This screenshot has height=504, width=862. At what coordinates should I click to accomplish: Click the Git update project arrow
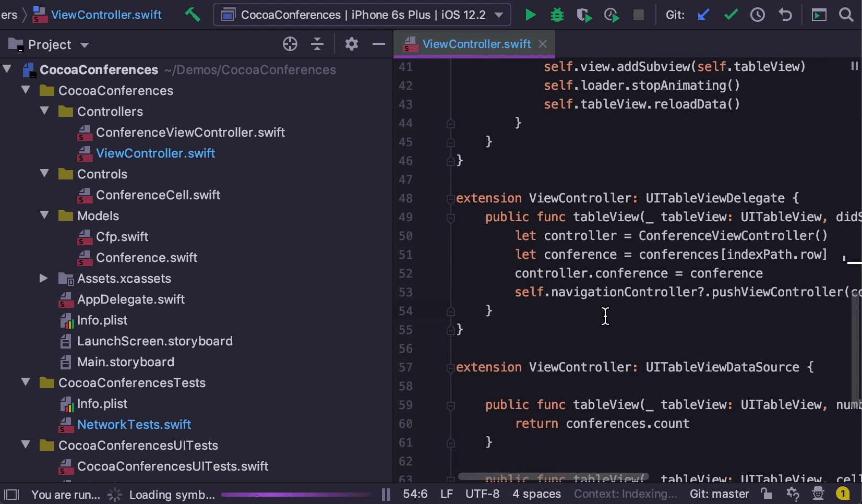pyautogui.click(x=703, y=15)
